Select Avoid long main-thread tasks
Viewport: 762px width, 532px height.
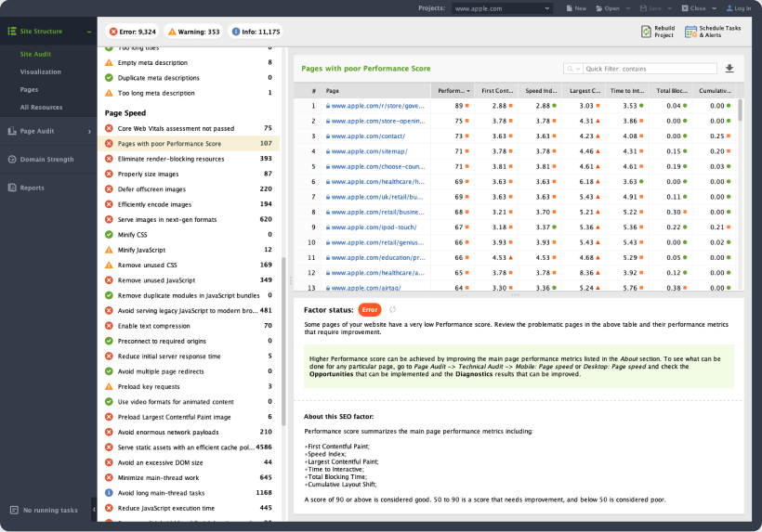(x=190, y=493)
